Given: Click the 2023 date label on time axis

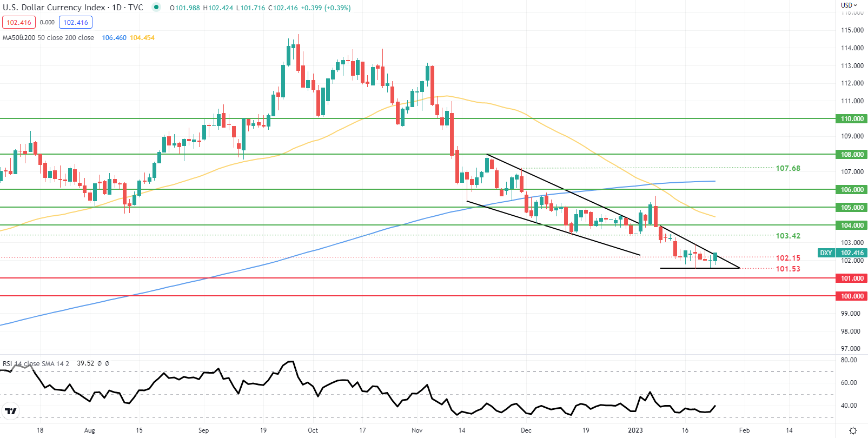Looking at the screenshot, I should [635, 430].
